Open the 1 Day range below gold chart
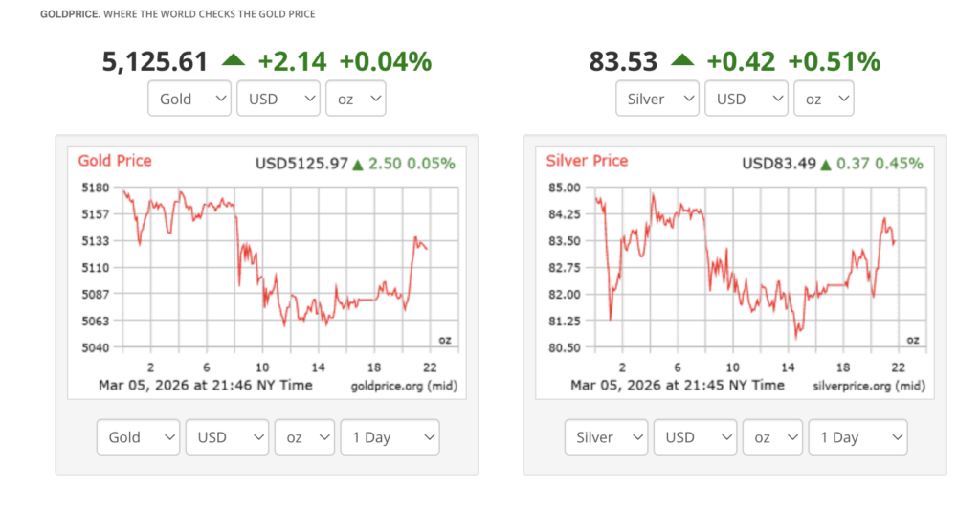Screen dimensions: 980x512 390,437
